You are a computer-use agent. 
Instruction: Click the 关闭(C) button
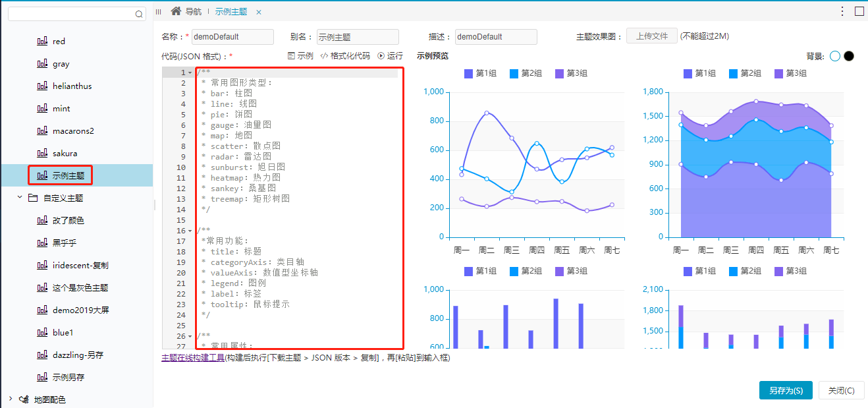841,390
